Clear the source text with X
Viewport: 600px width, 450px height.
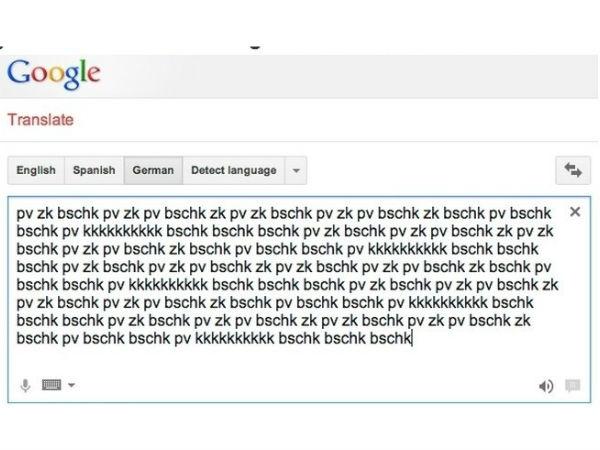point(575,212)
